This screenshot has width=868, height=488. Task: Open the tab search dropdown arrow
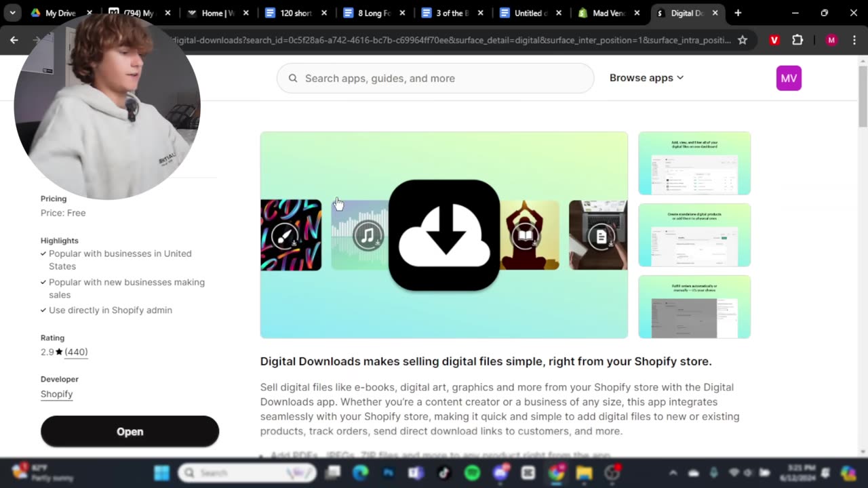(x=12, y=13)
